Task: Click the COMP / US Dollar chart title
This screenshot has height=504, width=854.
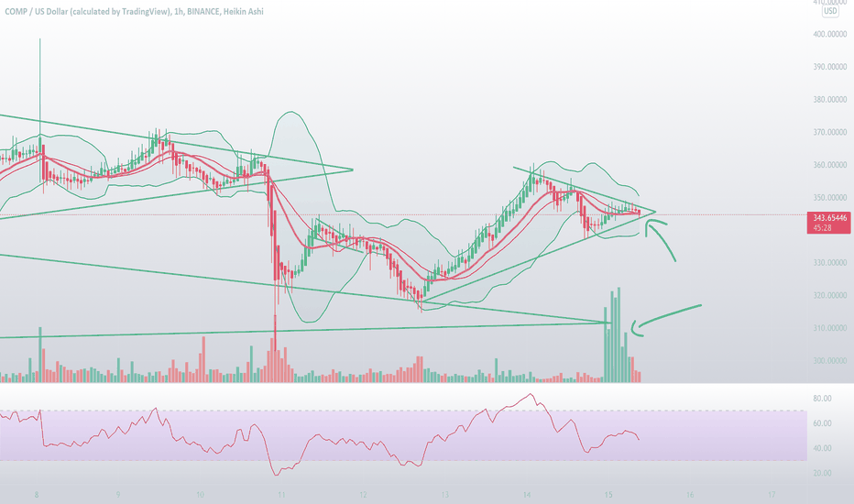Action: [x=134, y=11]
